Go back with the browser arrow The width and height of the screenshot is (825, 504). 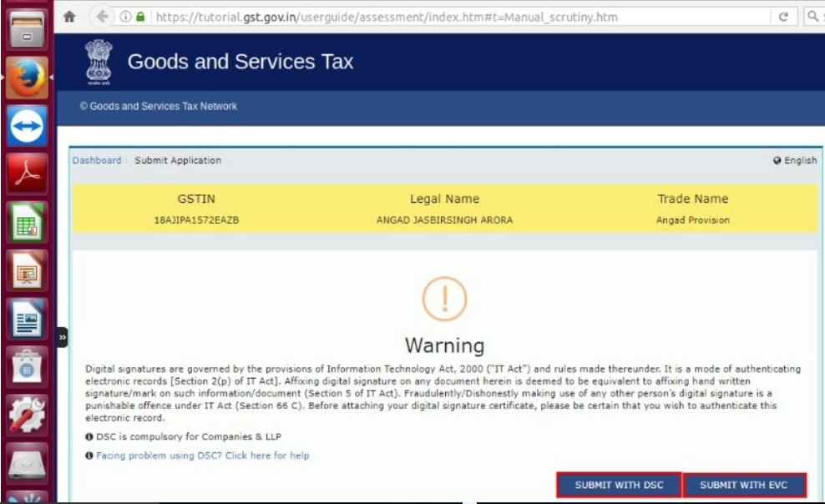click(102, 17)
